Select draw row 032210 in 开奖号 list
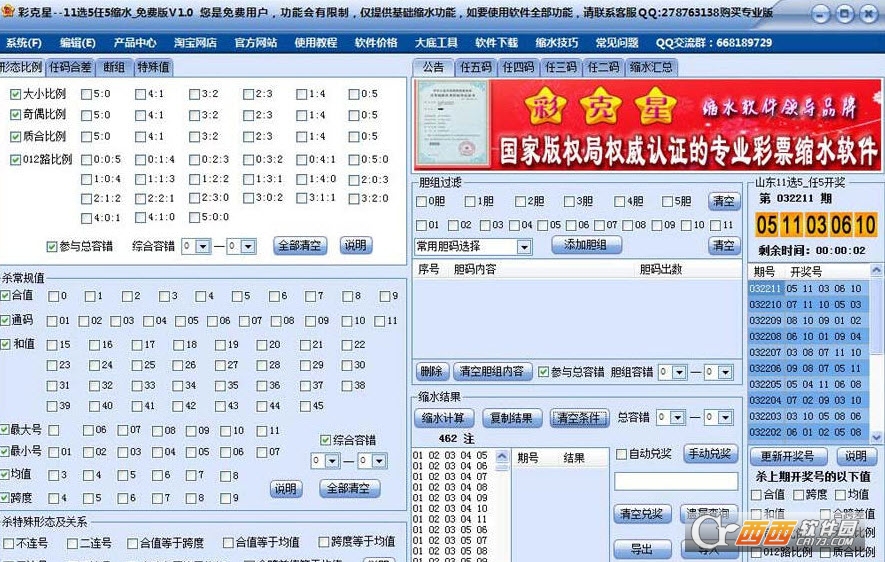Viewport: 885px width, 562px height. point(809,305)
